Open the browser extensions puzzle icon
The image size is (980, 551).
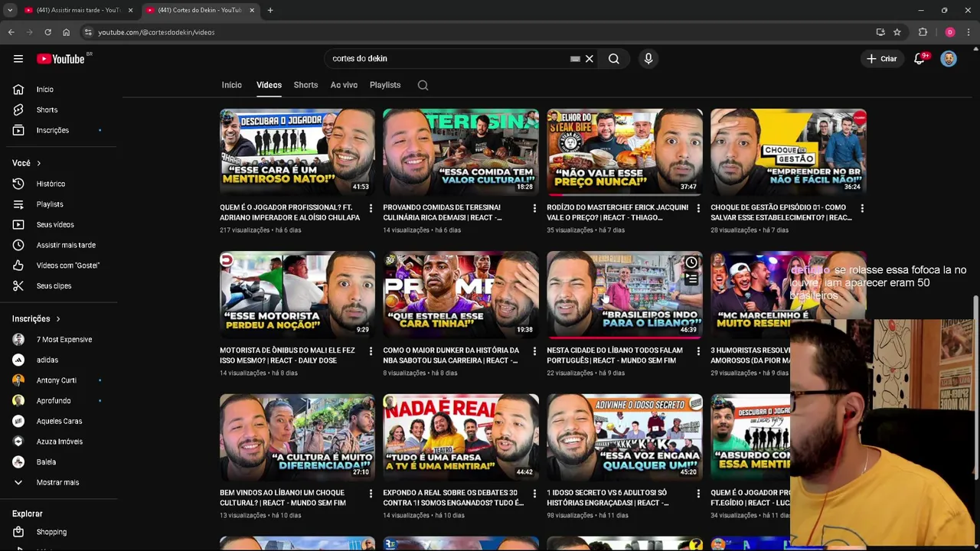point(923,32)
